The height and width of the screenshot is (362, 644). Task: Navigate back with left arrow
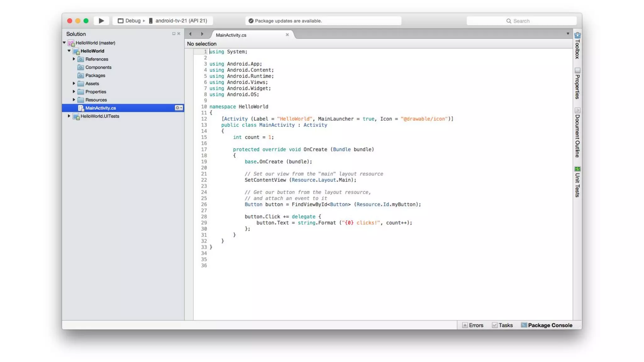[x=190, y=34]
